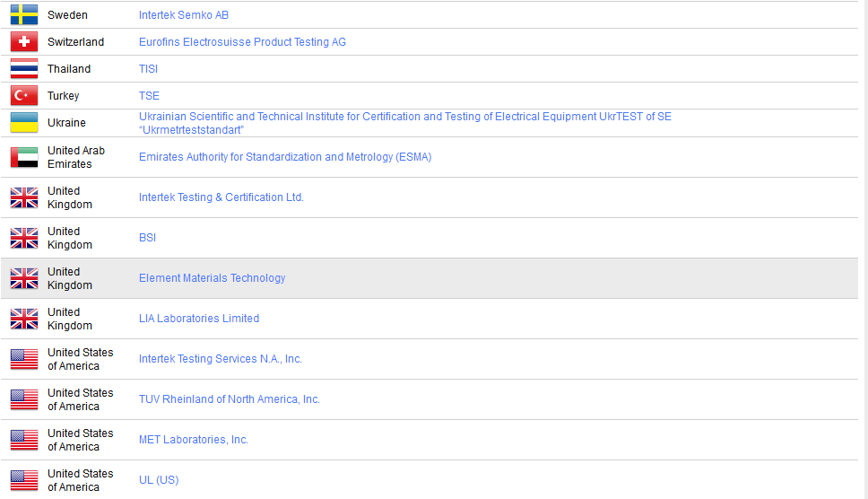The width and height of the screenshot is (868, 499).
Task: Go to TUV Rheinland of North America
Action: [x=229, y=399]
